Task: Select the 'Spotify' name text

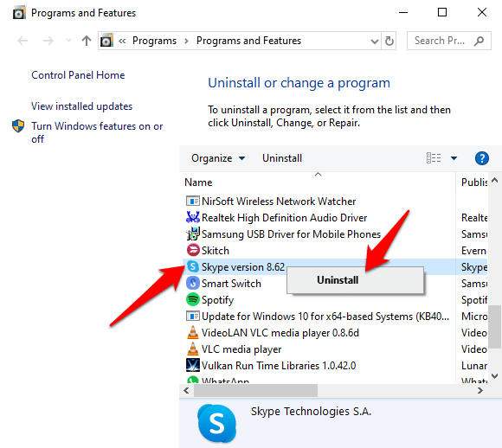Action: (218, 300)
